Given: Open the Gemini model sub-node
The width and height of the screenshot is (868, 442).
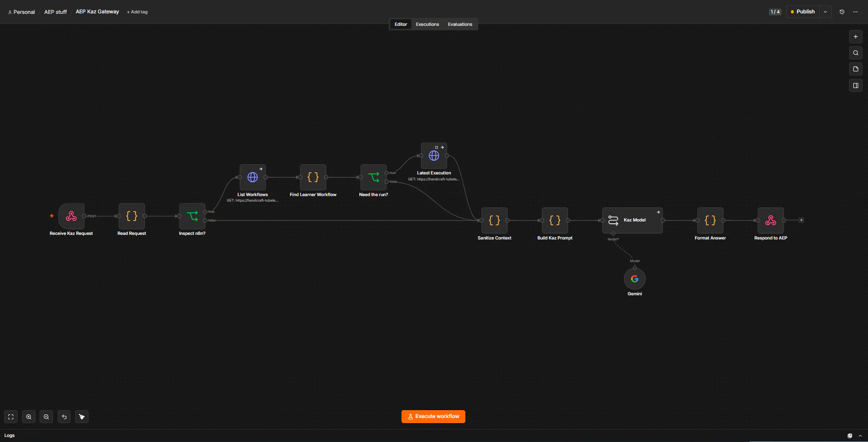Looking at the screenshot, I should (635, 279).
